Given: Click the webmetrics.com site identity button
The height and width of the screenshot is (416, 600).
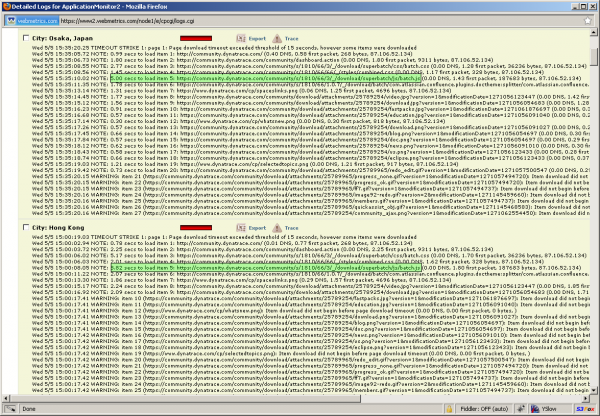Looking at the screenshot, I should 33,21.
